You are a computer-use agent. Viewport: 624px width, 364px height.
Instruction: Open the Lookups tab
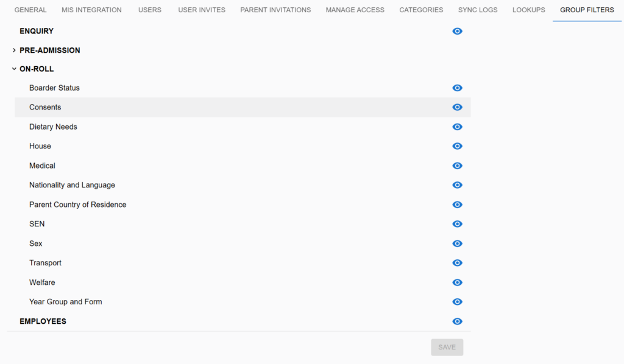coord(528,10)
